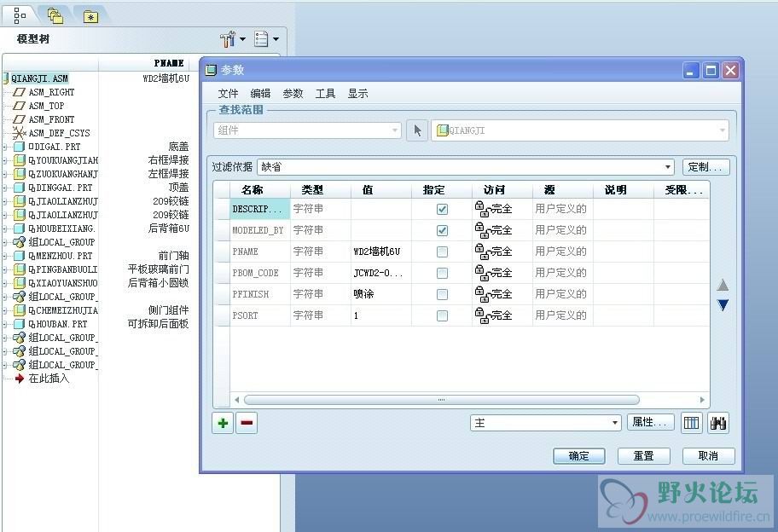Click the right scroll arrow of the parameter table
This screenshot has height=532, width=778.
(702, 400)
